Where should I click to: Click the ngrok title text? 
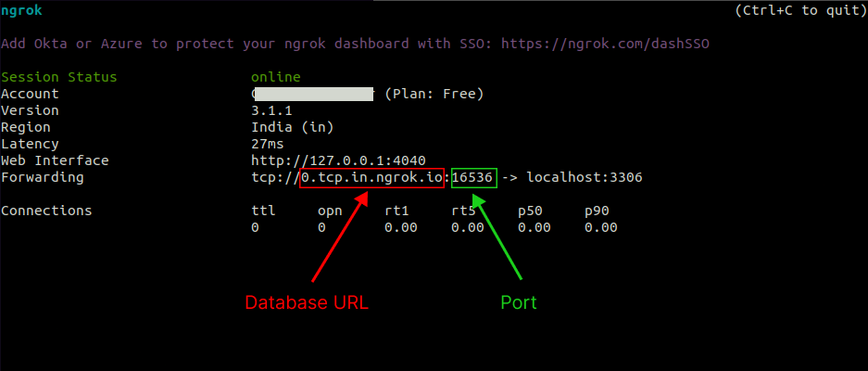coord(21,10)
